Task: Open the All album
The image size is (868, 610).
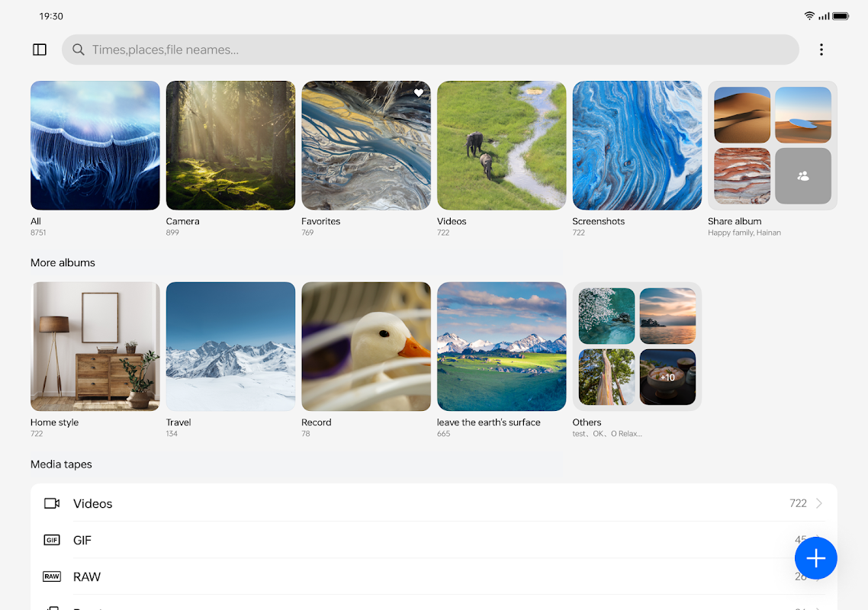Action: (95, 145)
